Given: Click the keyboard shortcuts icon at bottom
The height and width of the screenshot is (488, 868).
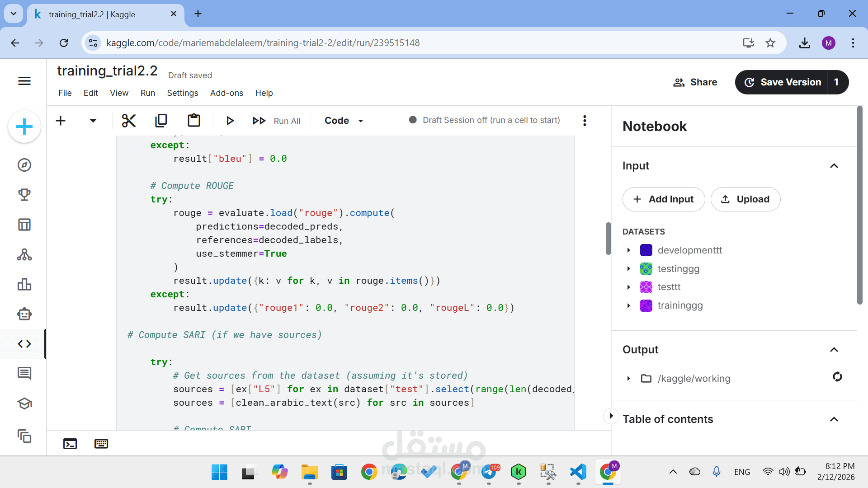Looking at the screenshot, I should coord(101,444).
